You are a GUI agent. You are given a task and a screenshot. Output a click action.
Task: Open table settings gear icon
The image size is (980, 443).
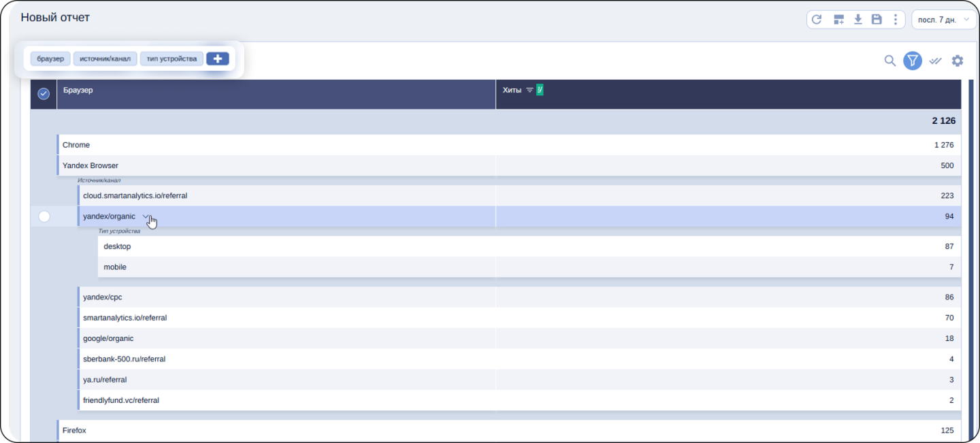click(958, 61)
